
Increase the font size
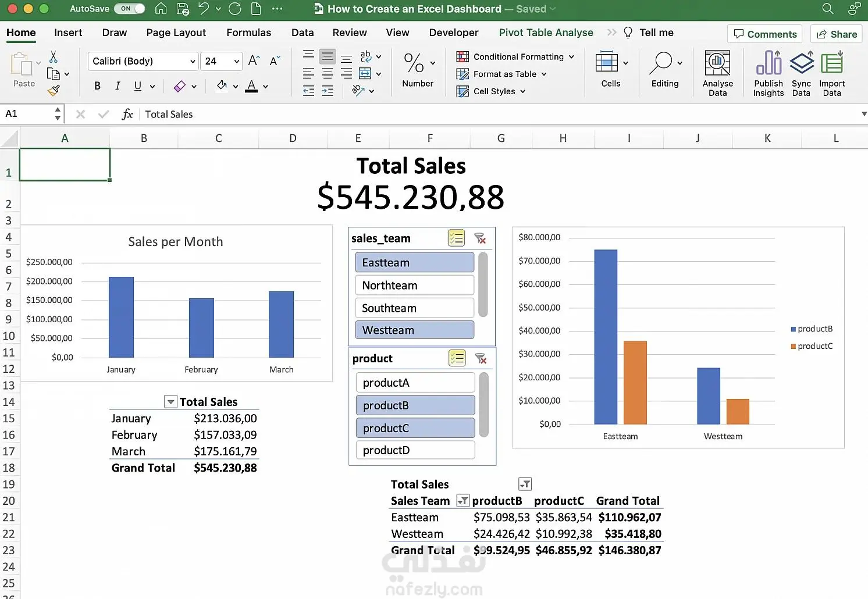[x=254, y=61]
